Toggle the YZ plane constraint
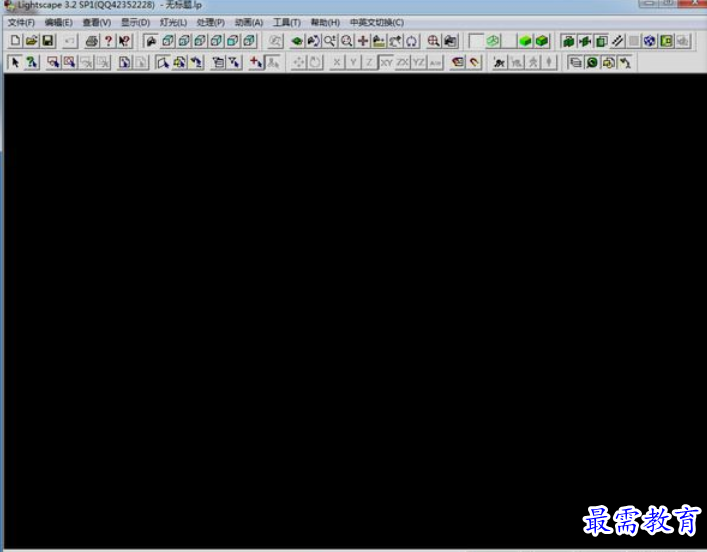 (419, 62)
